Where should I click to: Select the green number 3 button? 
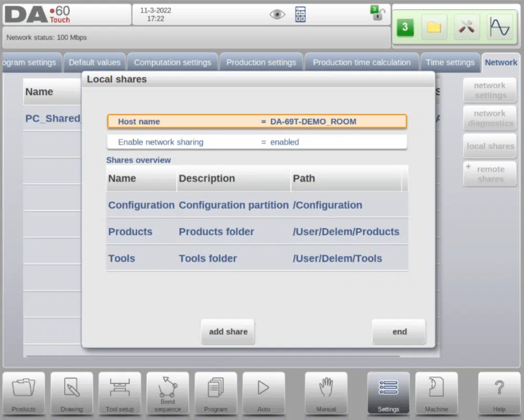pos(405,27)
